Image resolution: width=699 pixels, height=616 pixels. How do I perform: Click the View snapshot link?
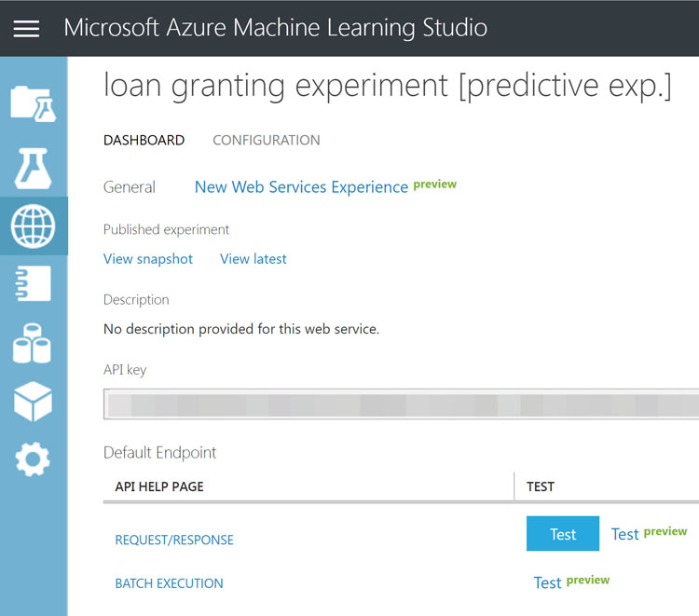[x=148, y=259]
